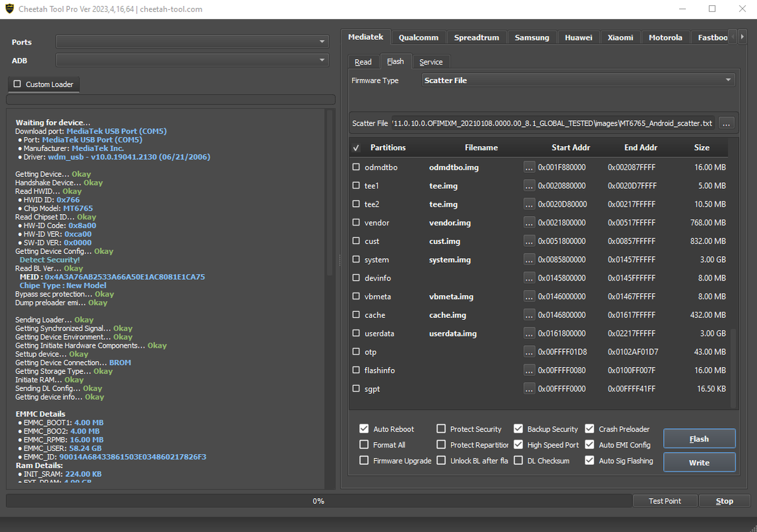Check the vendor partition checkbox
This screenshot has height=532, width=757.
pyautogui.click(x=357, y=222)
